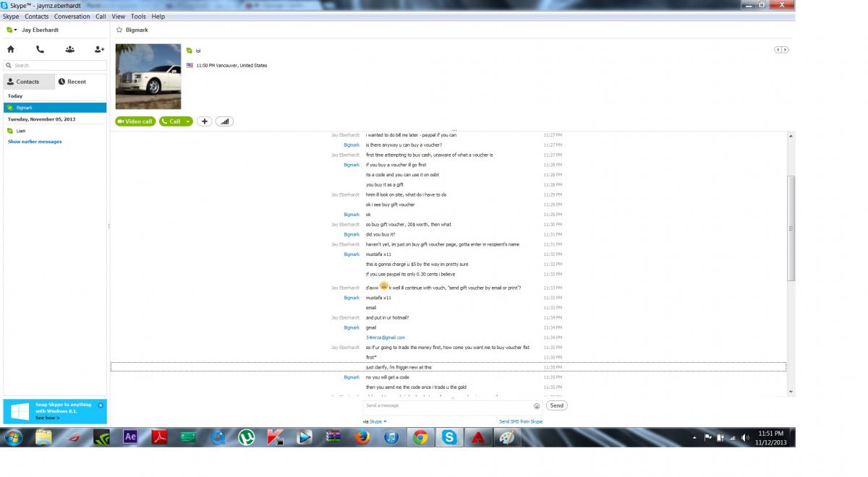Viewport: 868px width, 477px height.
Task: Open the emoticon picker in message box
Action: coord(537,406)
